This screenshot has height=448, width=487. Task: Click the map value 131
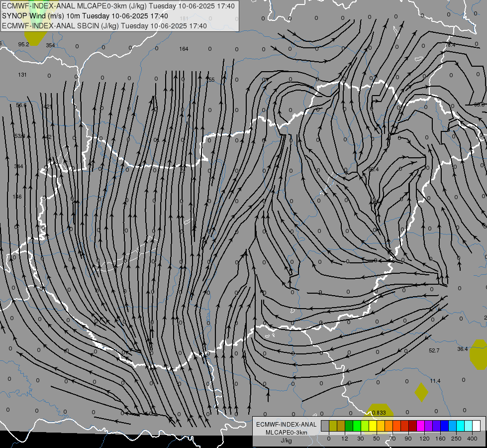pyautogui.click(x=22, y=75)
